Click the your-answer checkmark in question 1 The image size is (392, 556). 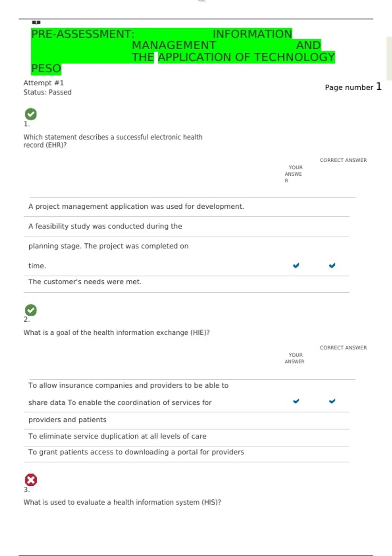(296, 265)
